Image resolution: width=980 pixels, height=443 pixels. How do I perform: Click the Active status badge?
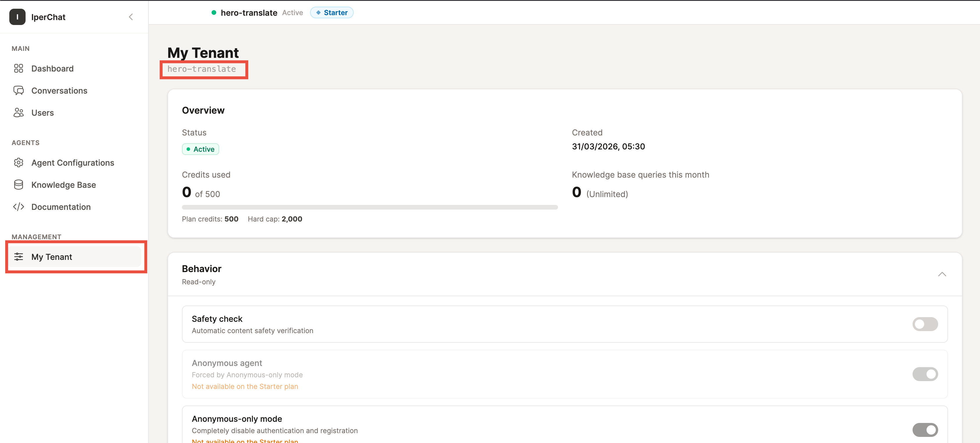point(200,149)
